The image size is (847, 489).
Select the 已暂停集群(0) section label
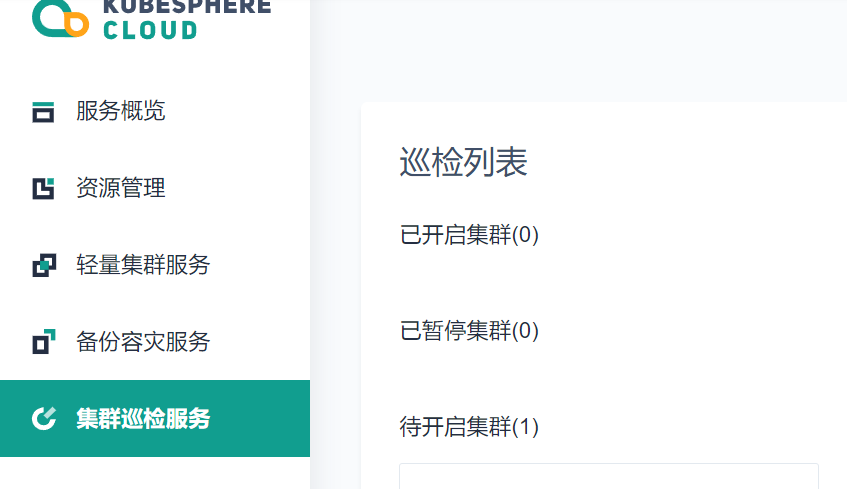(x=469, y=331)
